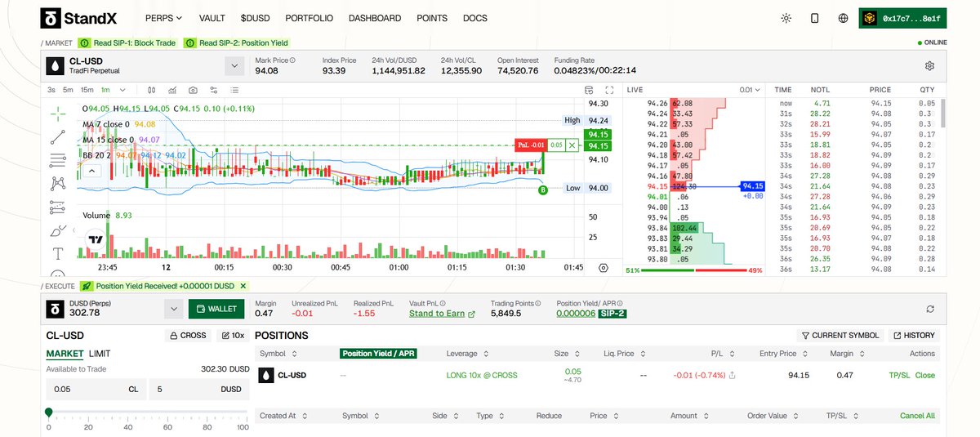Click Mark Price info icon
Viewport: 980px width, 437px height.
click(x=292, y=60)
